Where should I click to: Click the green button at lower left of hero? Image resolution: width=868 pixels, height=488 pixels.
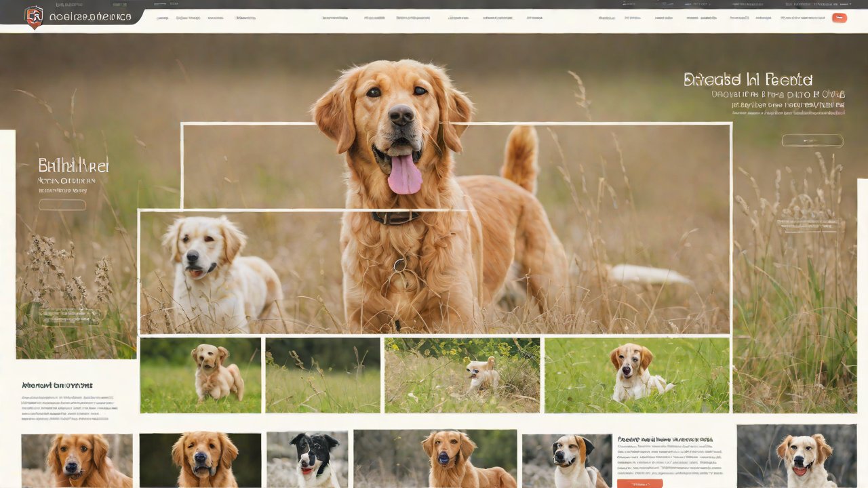click(x=70, y=315)
